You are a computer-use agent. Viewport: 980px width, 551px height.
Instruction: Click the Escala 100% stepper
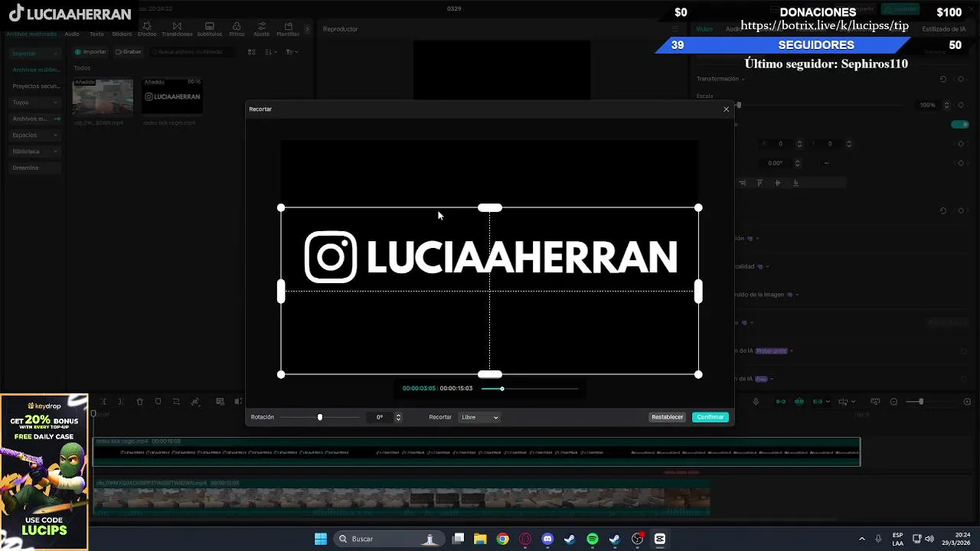tap(947, 105)
